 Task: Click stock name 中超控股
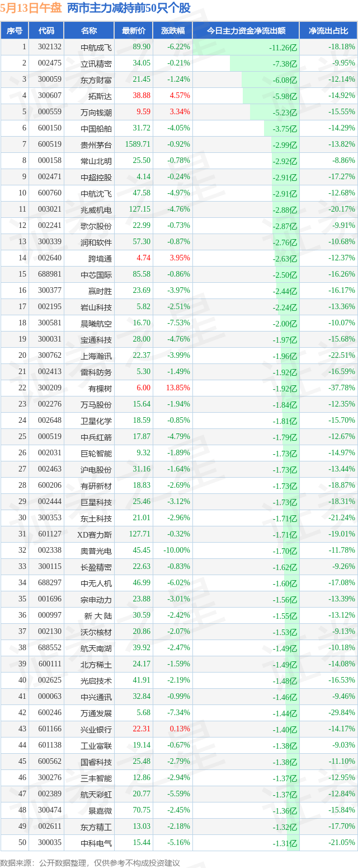[x=96, y=177]
